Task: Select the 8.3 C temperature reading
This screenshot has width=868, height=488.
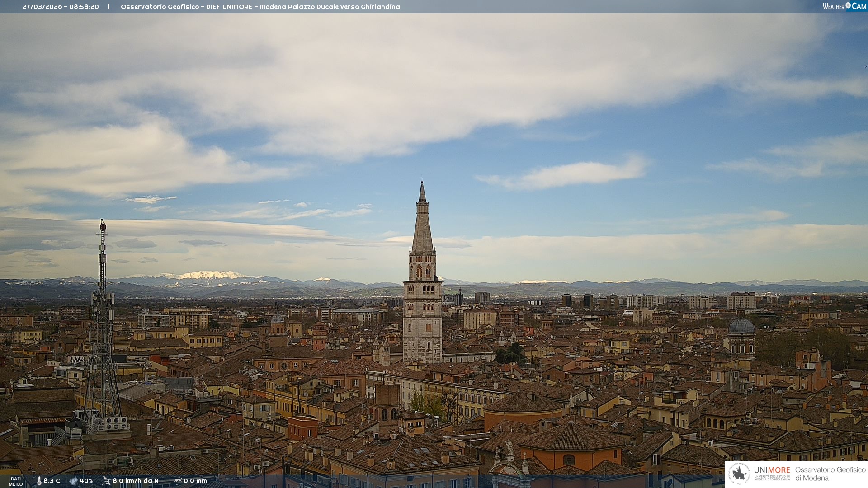Action: point(52,481)
